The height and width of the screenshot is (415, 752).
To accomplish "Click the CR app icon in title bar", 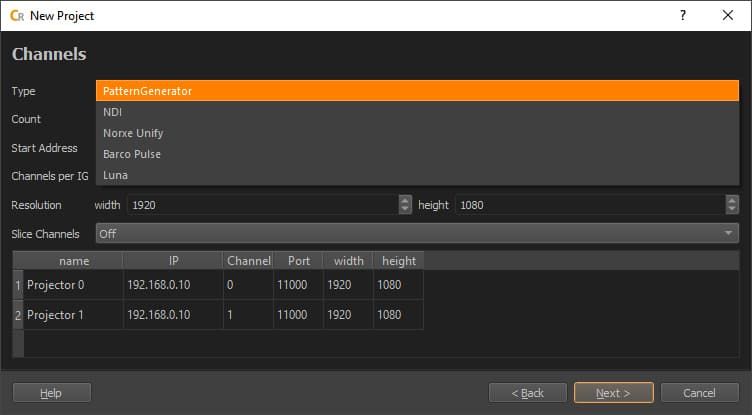I will [x=16, y=16].
